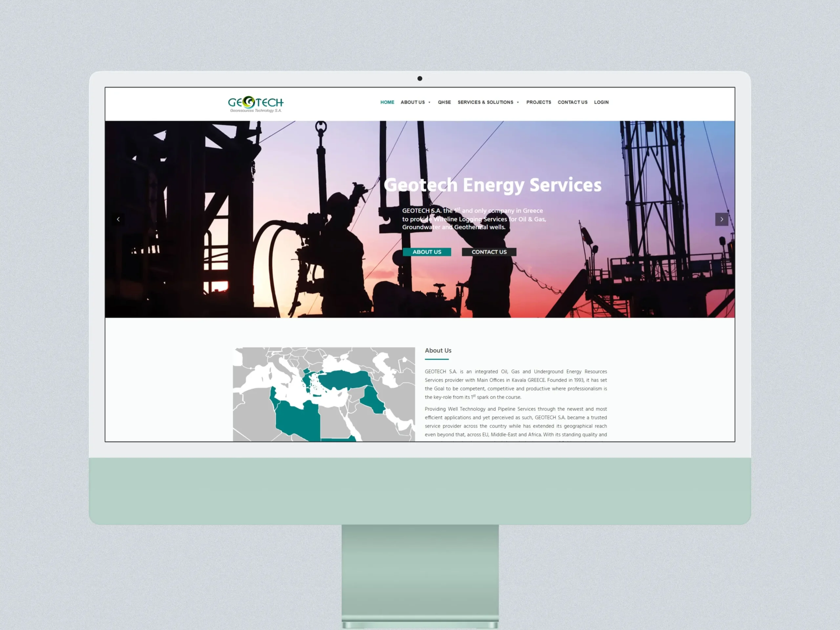Click the Geotech company logo

click(x=256, y=103)
